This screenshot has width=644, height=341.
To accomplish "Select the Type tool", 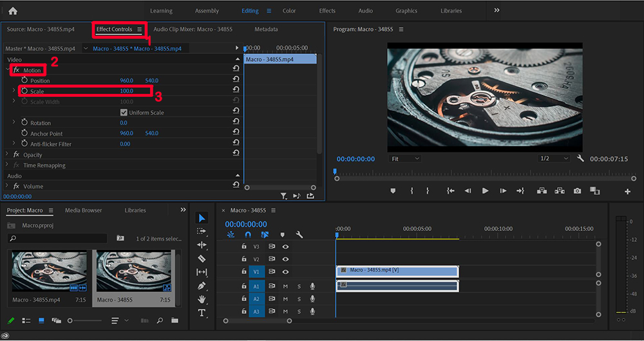I will point(202,313).
